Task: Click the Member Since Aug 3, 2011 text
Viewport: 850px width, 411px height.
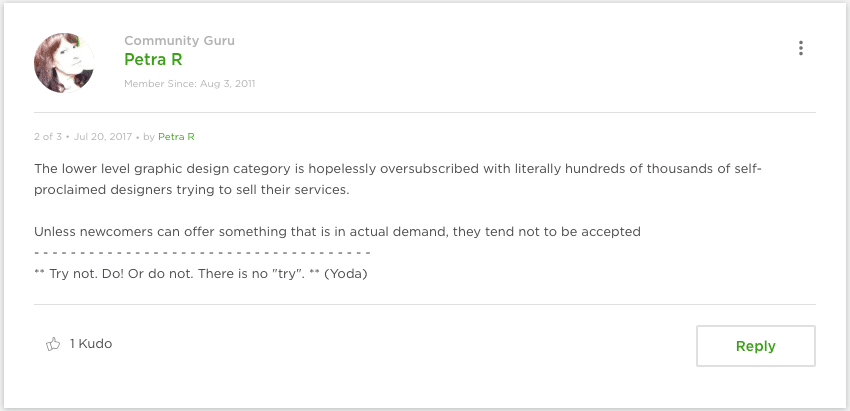Action: coord(189,84)
